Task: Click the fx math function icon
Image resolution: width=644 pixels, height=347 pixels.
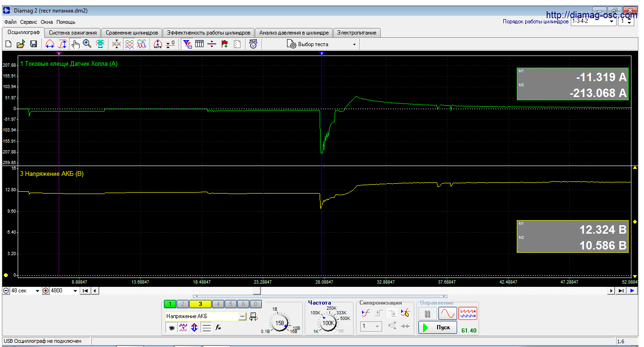Action: (218, 328)
